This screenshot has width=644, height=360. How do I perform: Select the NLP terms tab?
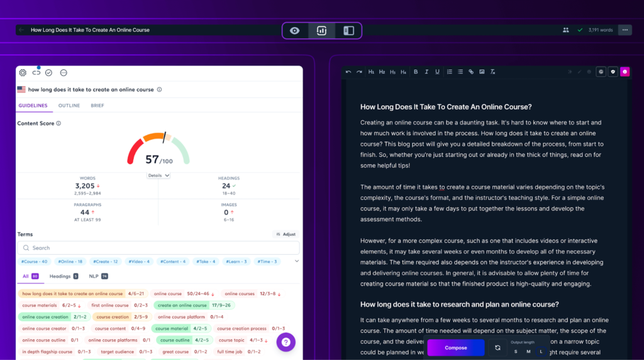point(96,276)
